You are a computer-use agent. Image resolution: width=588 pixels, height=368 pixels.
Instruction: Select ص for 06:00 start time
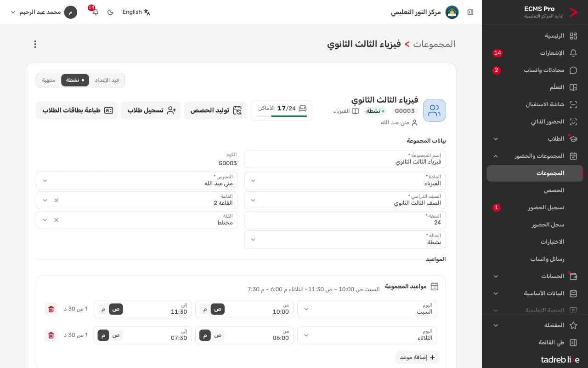tap(218, 335)
